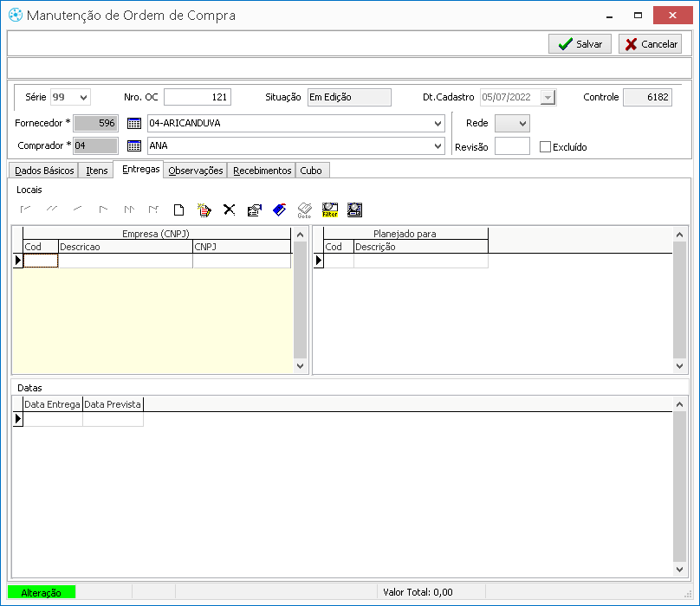The height and width of the screenshot is (606, 700).
Task: Go to last record in Locais navigator
Action: pos(154,210)
